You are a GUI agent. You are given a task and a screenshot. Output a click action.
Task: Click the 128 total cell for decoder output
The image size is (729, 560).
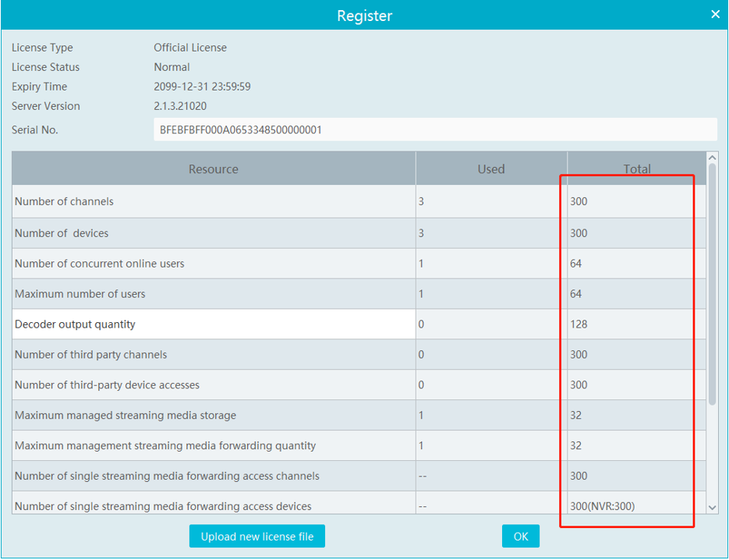click(x=579, y=324)
